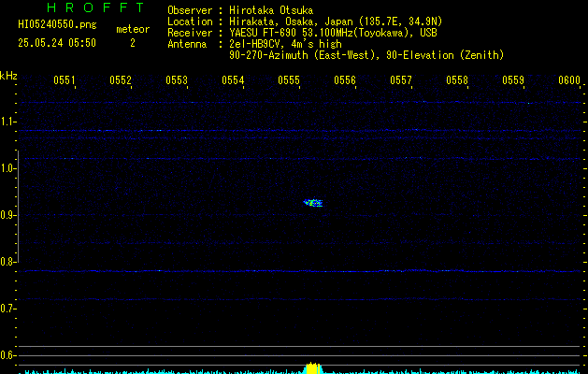Click the green meteor echo in the spectrogram
The width and height of the screenshot is (588, 374).
[313, 203]
